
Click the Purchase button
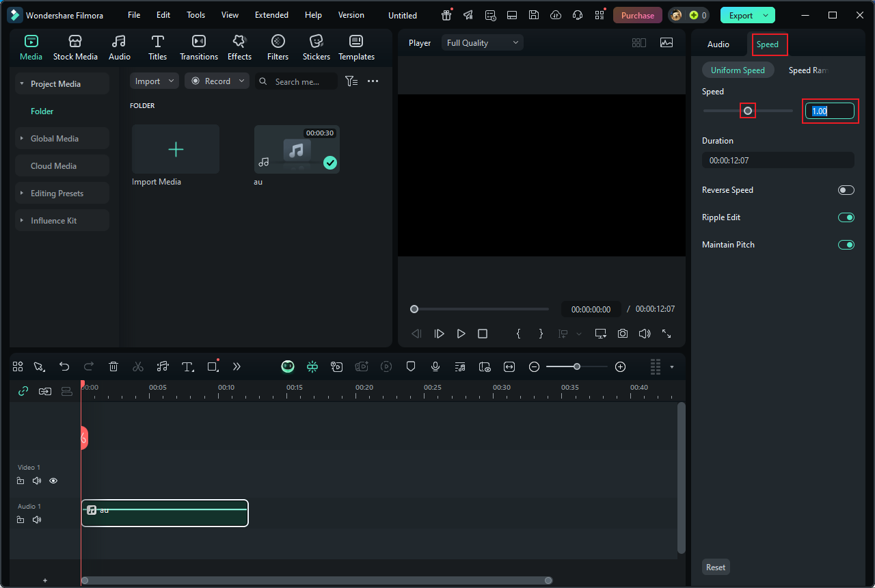pyautogui.click(x=637, y=15)
